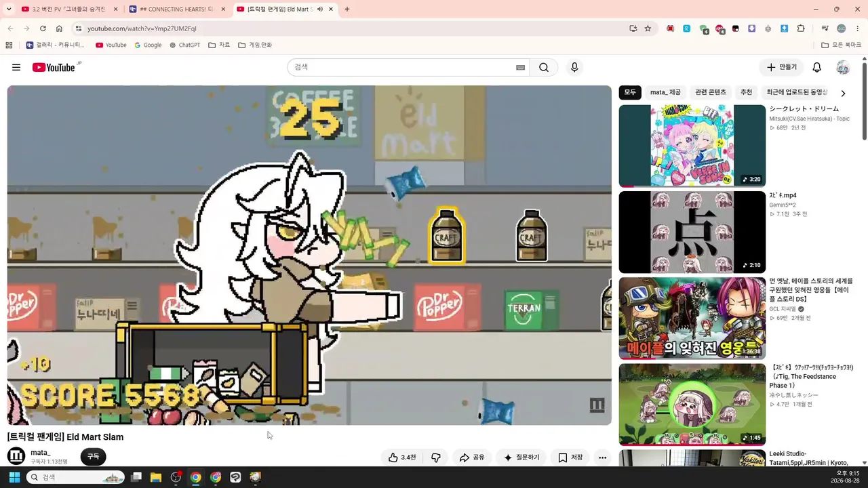Screen dimensions: 868x488
Task: Open Task View on the taskbar
Action: pyautogui.click(x=136, y=477)
